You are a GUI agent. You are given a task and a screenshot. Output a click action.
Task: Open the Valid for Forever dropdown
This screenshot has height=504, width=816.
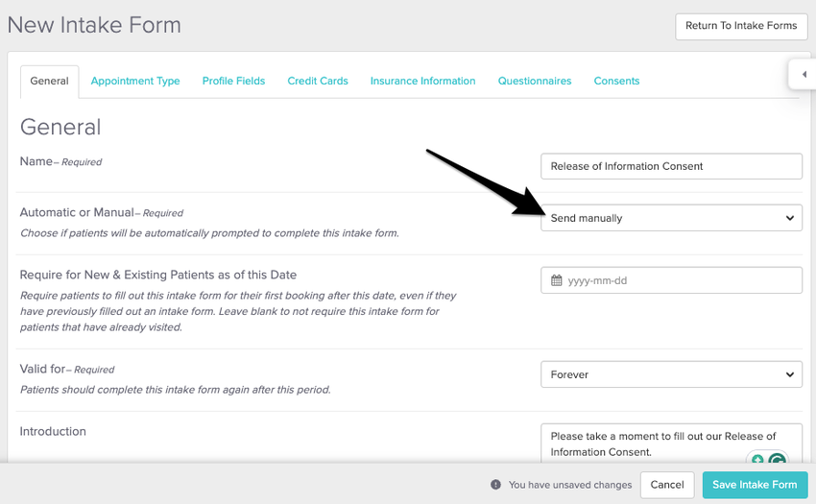click(x=671, y=374)
